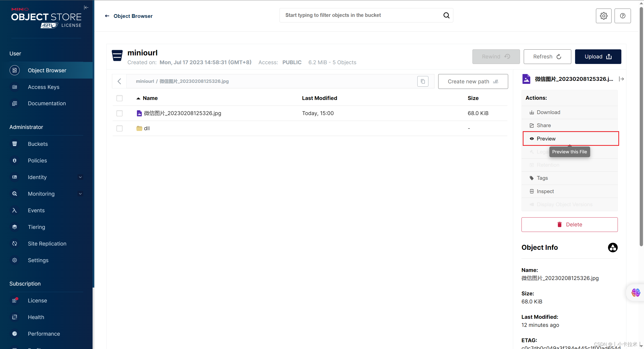Click the settings gear icon in header
Viewport: 644px width, 349px height.
603,16
